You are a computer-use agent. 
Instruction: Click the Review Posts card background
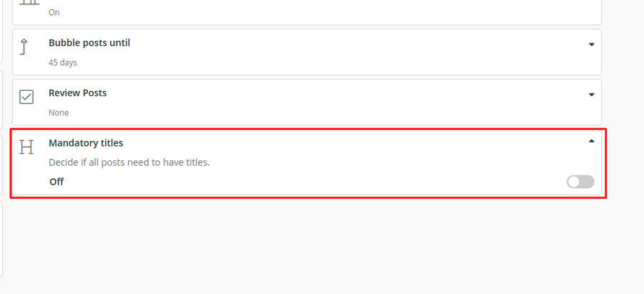tap(307, 102)
